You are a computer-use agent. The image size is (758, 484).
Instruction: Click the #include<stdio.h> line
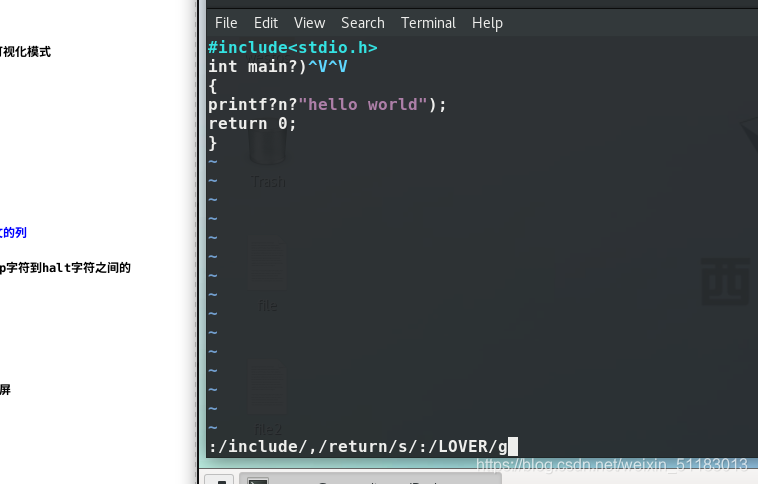(x=292, y=47)
